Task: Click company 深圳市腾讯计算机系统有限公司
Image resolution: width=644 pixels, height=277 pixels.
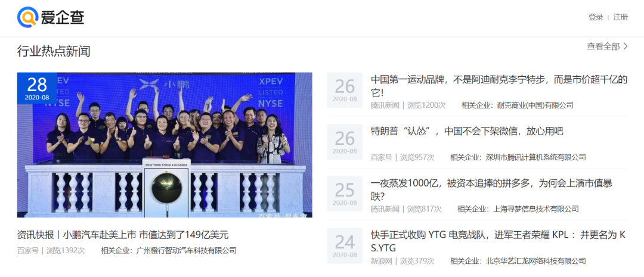Action: [535, 157]
